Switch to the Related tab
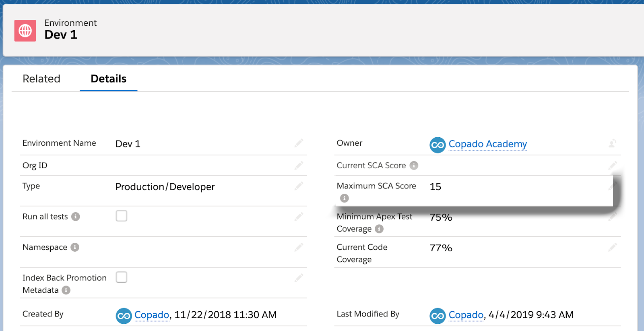Image resolution: width=644 pixels, height=331 pixels. [41, 79]
